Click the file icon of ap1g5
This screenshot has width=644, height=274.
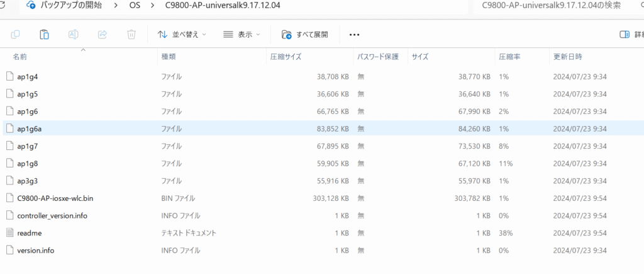click(10, 94)
